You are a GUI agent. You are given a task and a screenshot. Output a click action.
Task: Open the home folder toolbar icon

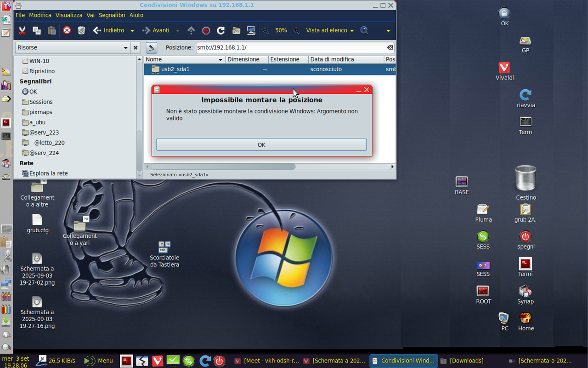(236, 30)
